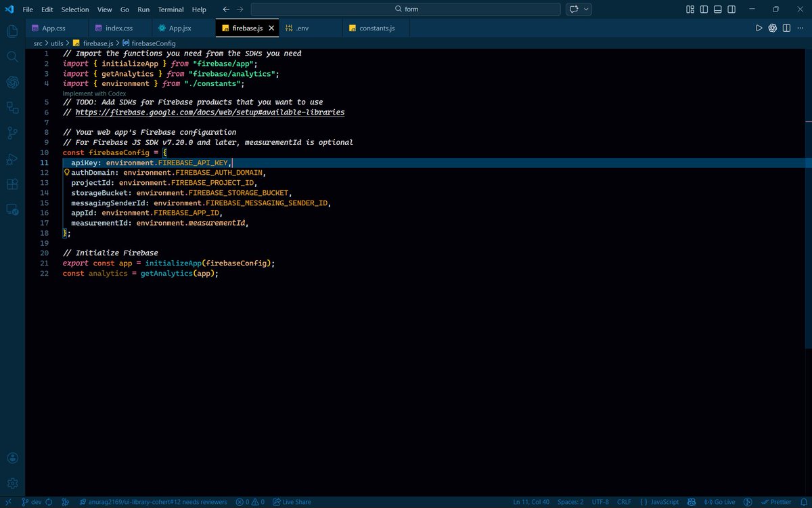Screen dimensions: 812x508
Task: Open the Help menu
Action: [199, 9]
